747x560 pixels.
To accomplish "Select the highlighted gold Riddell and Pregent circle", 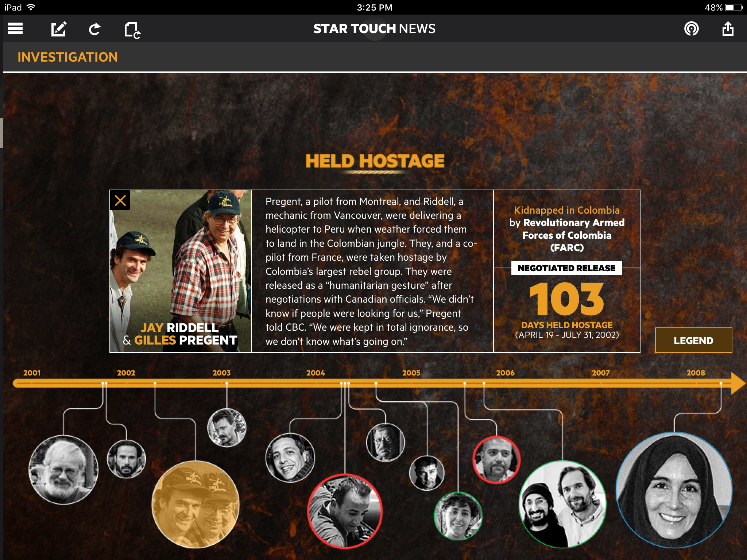I will [x=196, y=504].
